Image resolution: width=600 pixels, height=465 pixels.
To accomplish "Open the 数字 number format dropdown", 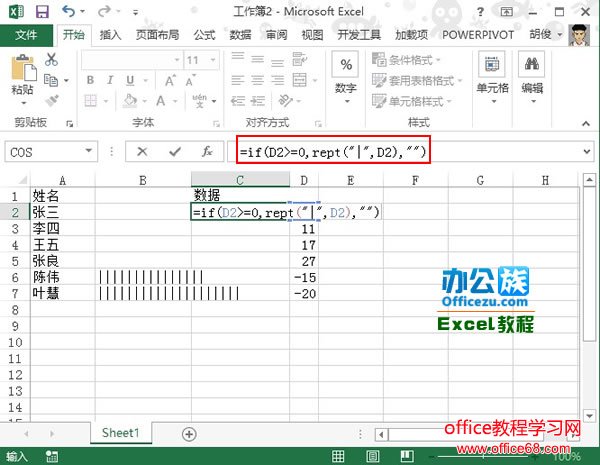I will point(346,79).
